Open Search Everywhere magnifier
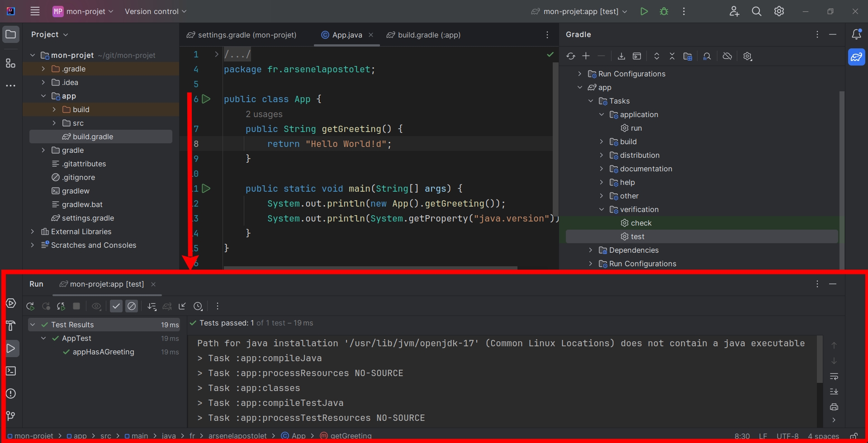This screenshot has width=868, height=443. tap(756, 11)
